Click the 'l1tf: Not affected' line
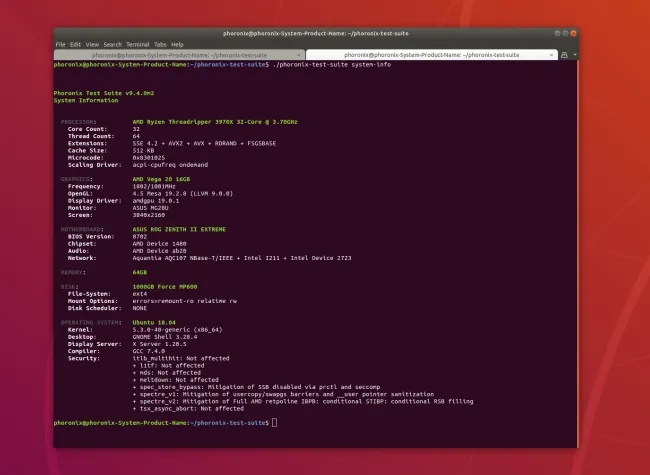The image size is (650, 475). pos(168,366)
